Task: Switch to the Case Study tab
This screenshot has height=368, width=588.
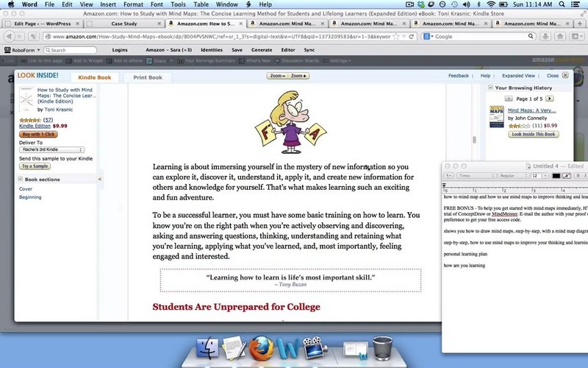Action: [x=124, y=24]
